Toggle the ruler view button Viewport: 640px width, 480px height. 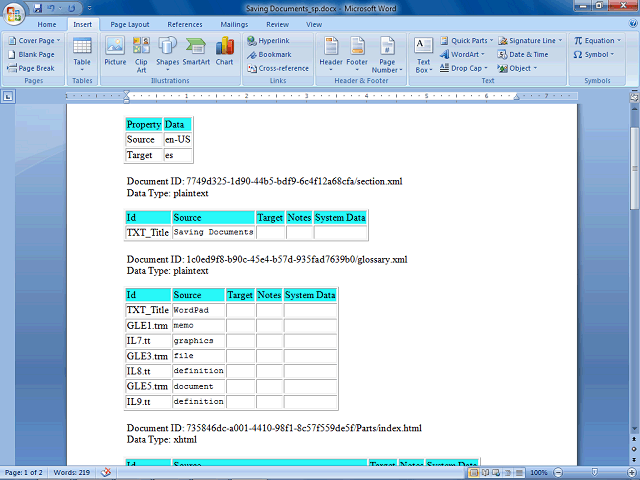(x=634, y=97)
